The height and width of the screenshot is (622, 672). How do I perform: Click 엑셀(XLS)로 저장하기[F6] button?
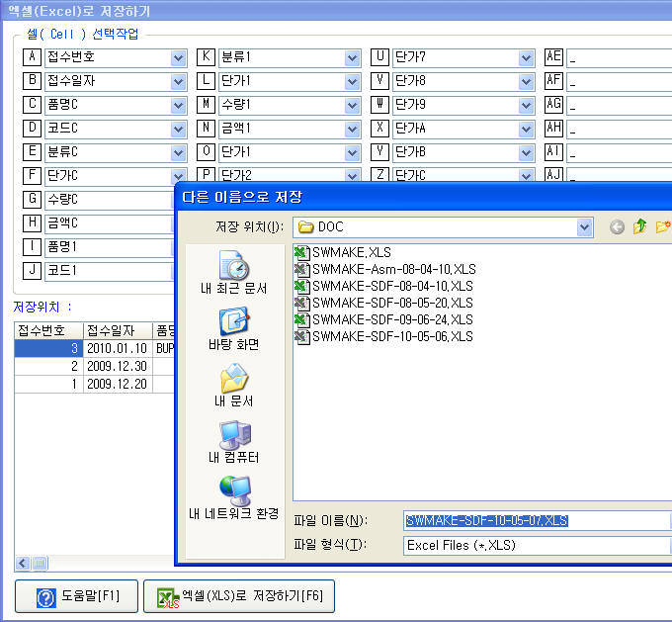(x=239, y=596)
